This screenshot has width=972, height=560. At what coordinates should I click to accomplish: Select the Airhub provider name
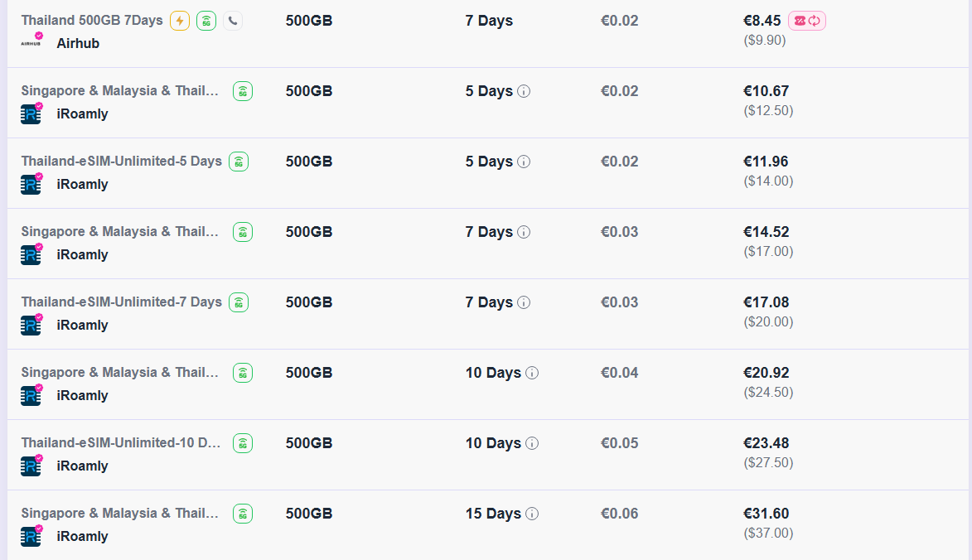pyautogui.click(x=78, y=43)
